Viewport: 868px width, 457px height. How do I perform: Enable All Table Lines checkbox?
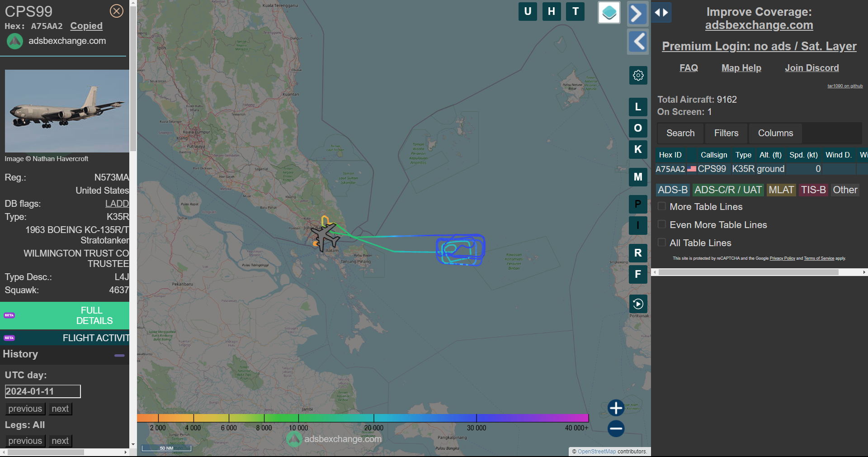click(x=662, y=243)
